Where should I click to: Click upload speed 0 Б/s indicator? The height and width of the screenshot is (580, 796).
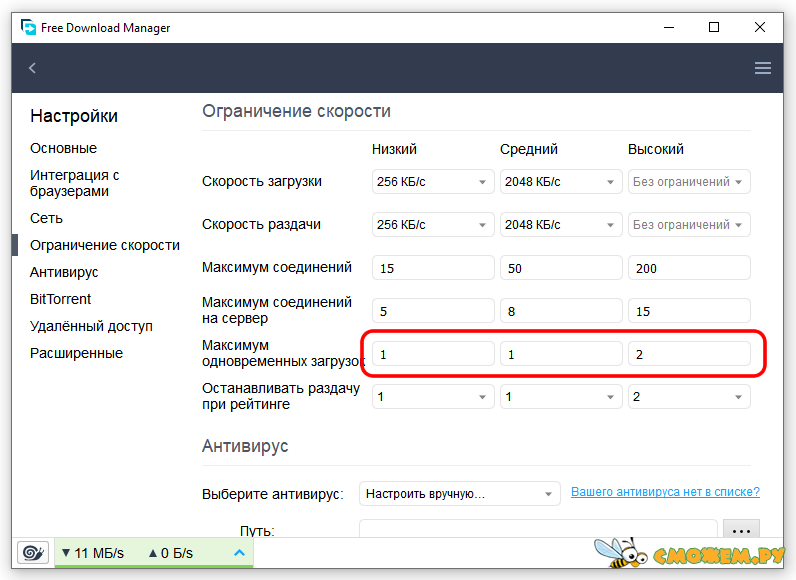(171, 553)
